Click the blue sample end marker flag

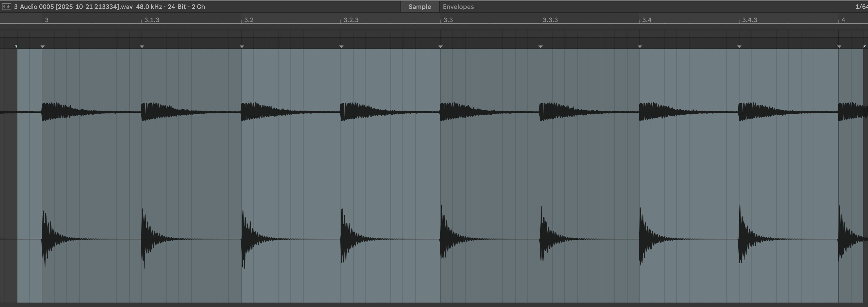[x=864, y=46]
